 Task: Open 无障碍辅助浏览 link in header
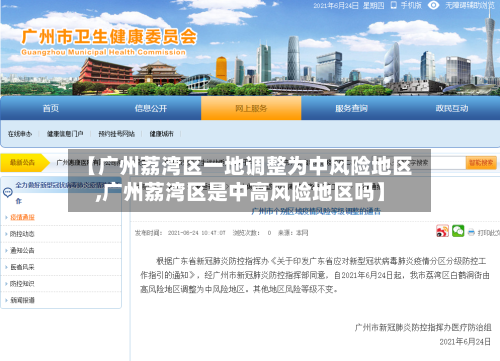[x=470, y=5]
